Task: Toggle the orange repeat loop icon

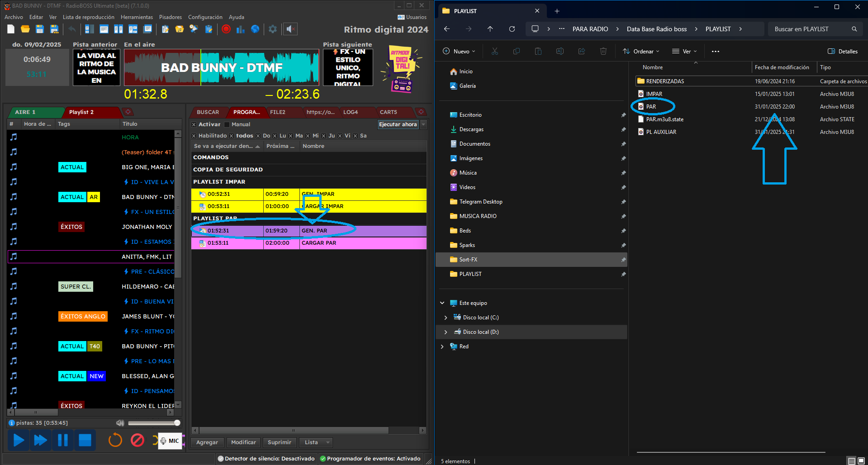Action: pos(115,440)
